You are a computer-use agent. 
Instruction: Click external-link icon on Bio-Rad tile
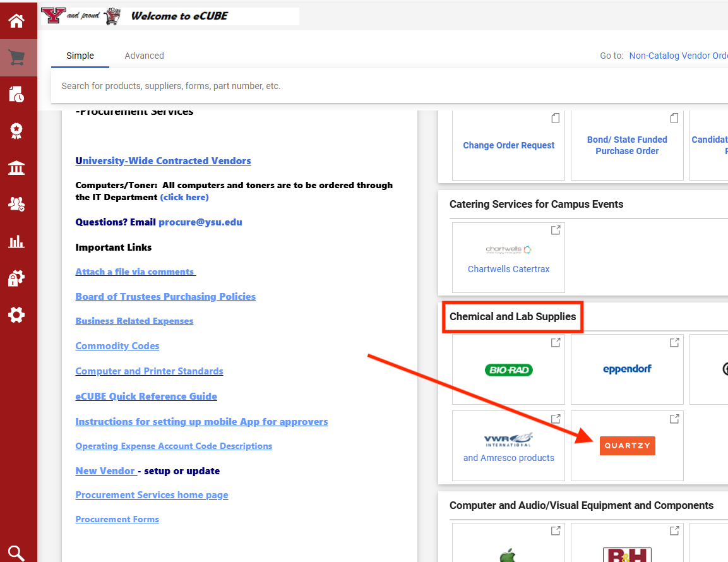(x=556, y=342)
